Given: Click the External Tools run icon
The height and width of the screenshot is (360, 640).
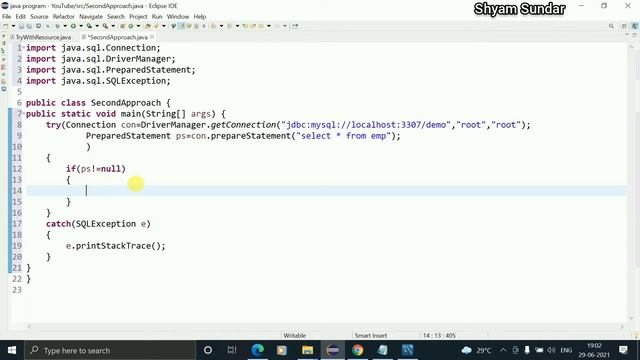Looking at the screenshot, I should pos(105,26).
